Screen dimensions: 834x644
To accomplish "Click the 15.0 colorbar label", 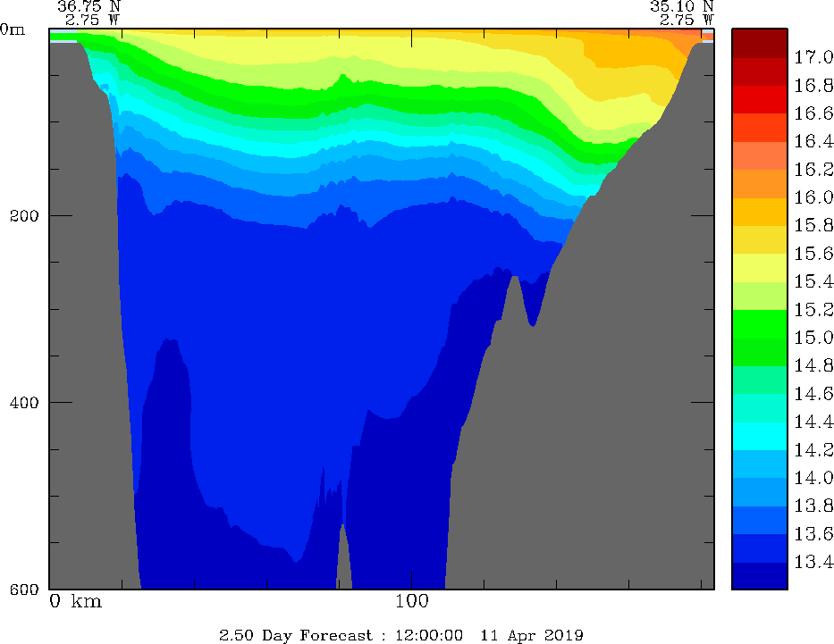I will (x=813, y=338).
